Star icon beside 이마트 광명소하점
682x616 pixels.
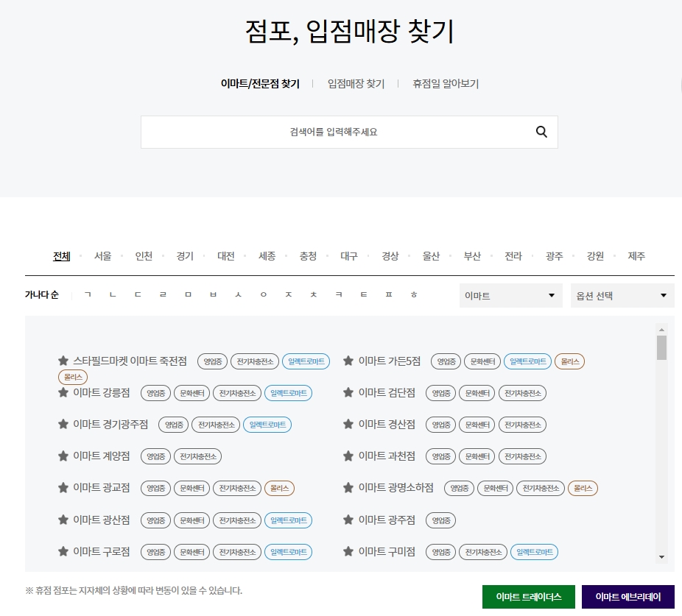pyautogui.click(x=348, y=488)
